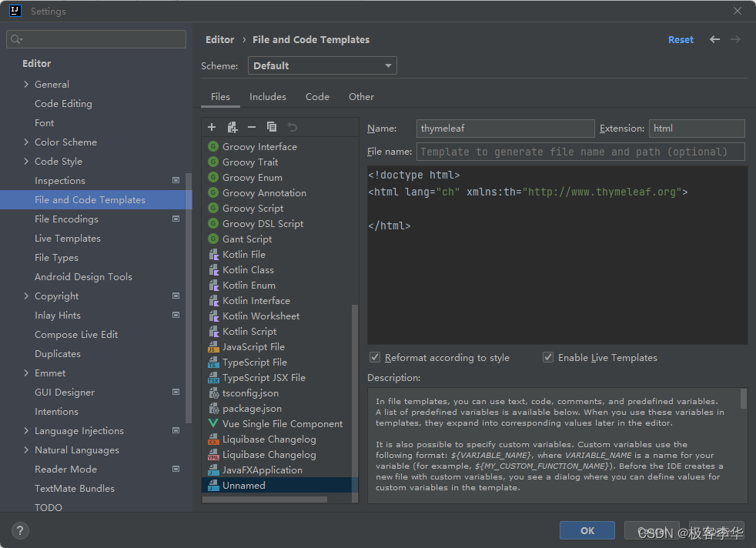
Task: Click the Create Template plus icon
Action: tap(212, 127)
